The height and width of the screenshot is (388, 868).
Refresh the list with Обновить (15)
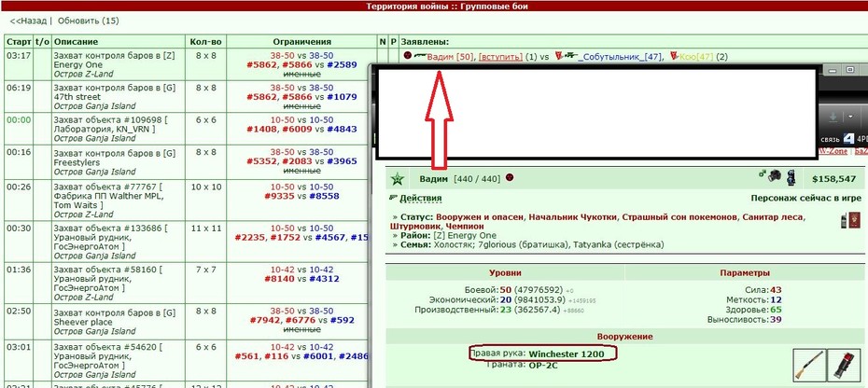pyautogui.click(x=88, y=21)
